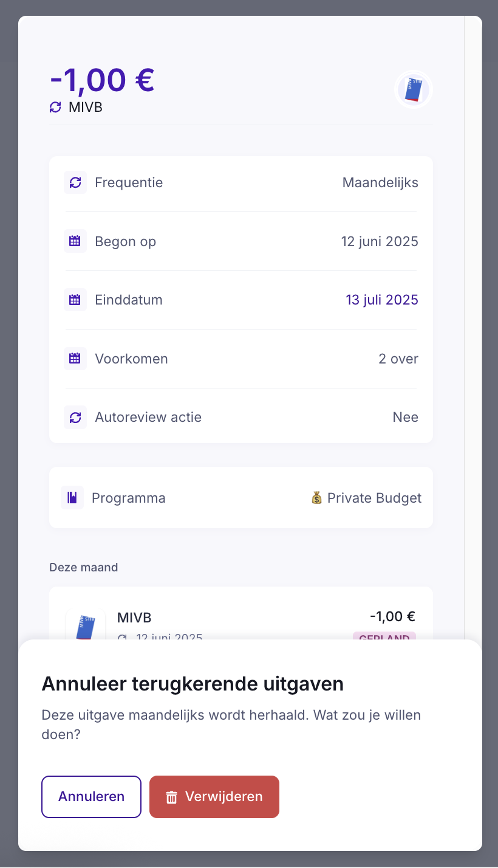Click the Frequentie refresh icon
The width and height of the screenshot is (498, 868).
pos(75,182)
